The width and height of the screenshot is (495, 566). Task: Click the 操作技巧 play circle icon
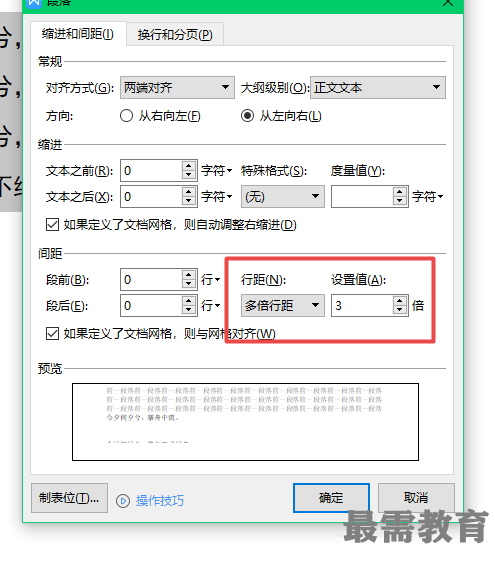[x=123, y=501]
